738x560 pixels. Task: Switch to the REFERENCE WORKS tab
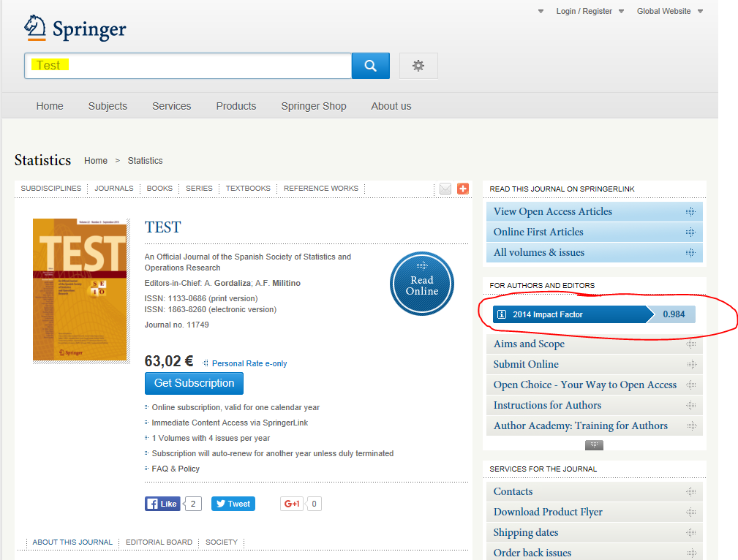[x=321, y=188]
